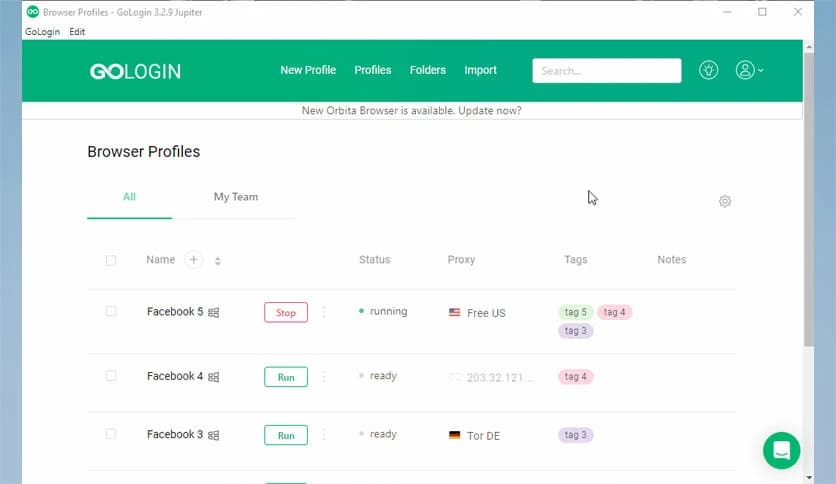Click the Windows icon next to Facebook 5
The height and width of the screenshot is (484, 836).
point(214,313)
